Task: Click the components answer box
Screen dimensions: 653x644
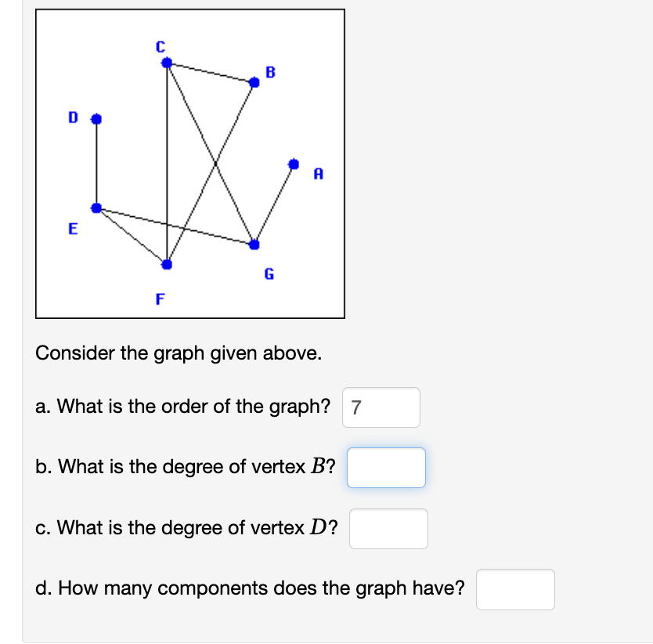Action: click(515, 589)
